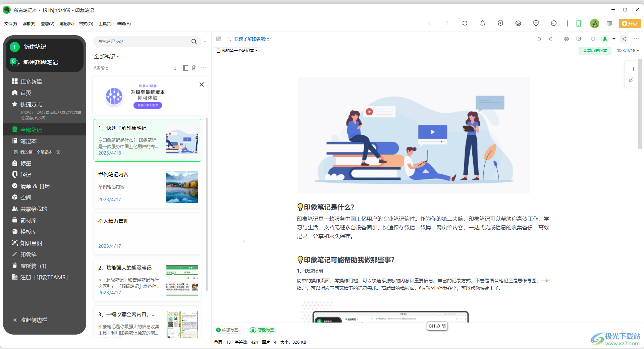Image resolution: width=644 pixels, height=349 pixels.
Task: Open the 笔记(N) menu
Action: tap(67, 23)
